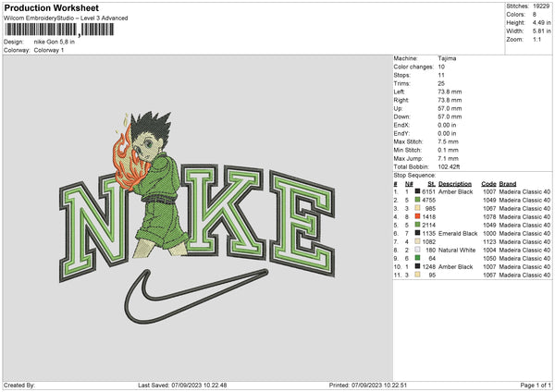Click the Stop Sequence heading

tap(414, 176)
